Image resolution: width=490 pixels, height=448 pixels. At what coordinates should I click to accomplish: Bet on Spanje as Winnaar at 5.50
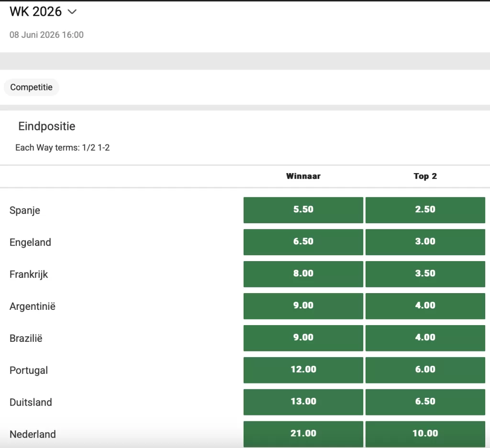coord(303,210)
